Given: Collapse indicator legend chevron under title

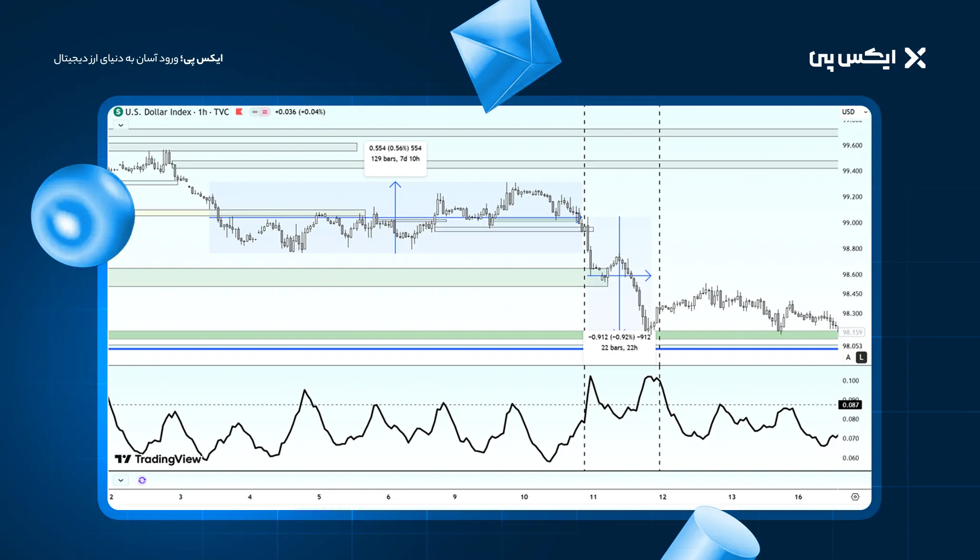Looking at the screenshot, I should pos(121,125).
